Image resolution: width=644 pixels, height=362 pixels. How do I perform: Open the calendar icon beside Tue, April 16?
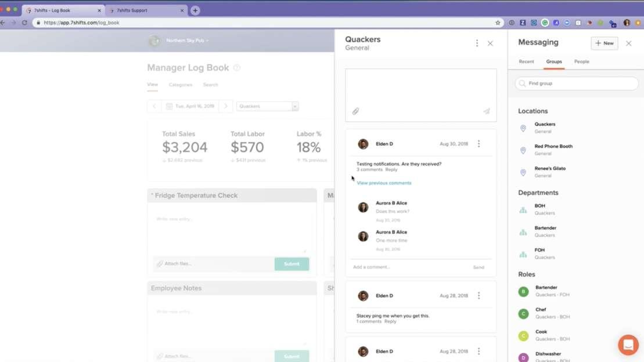click(x=169, y=106)
